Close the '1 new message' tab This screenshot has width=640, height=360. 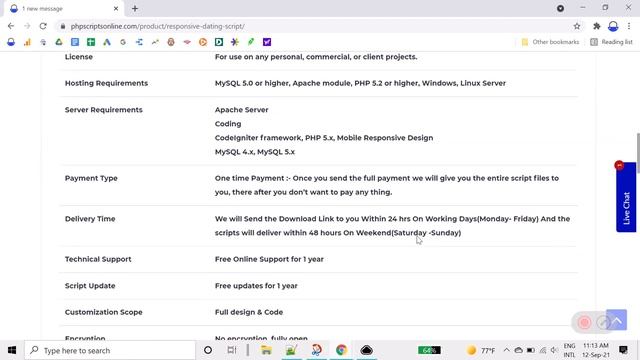[116, 9]
